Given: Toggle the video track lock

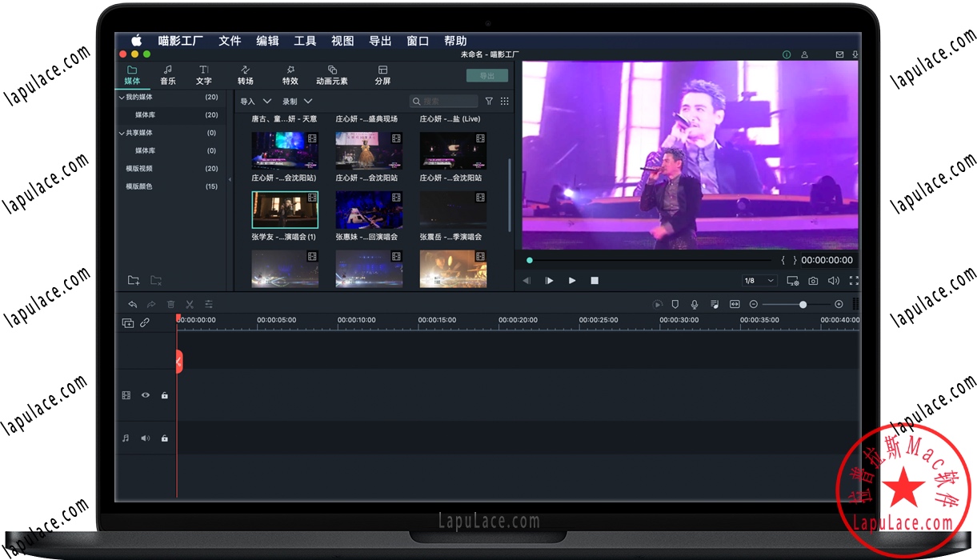Looking at the screenshot, I should click(x=164, y=395).
